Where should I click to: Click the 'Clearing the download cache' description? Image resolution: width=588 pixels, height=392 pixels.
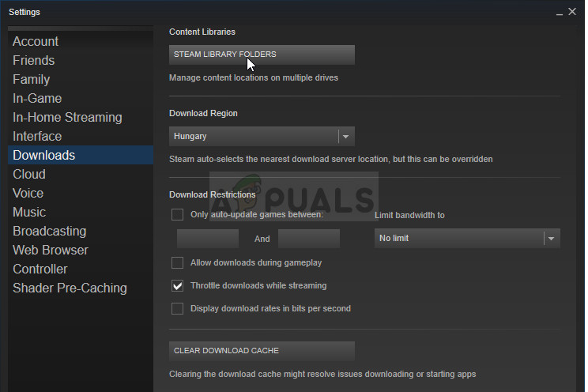tap(322, 374)
